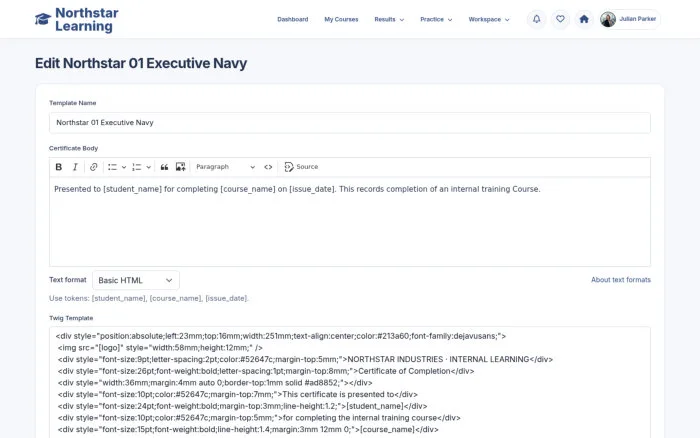Click the 'Twig Template' label
700x438 pixels.
click(x=71, y=318)
